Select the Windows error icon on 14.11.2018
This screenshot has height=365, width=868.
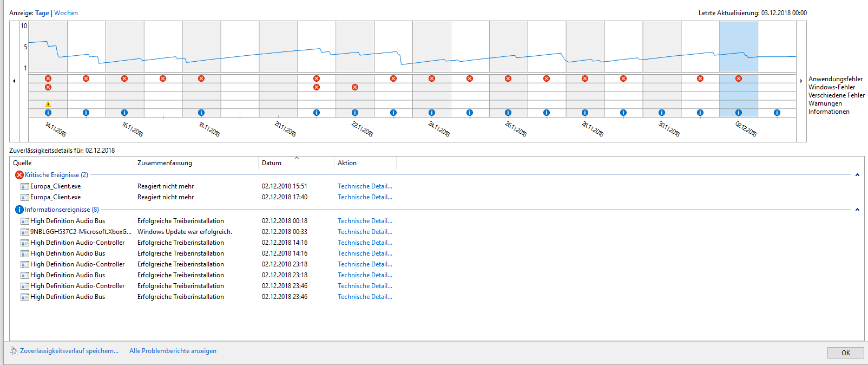pos(48,87)
